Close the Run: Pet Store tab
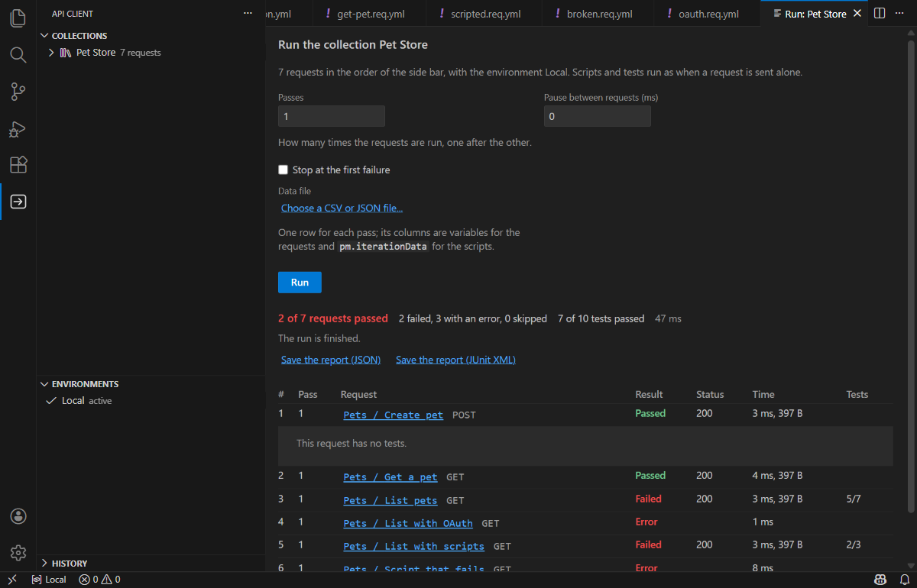This screenshot has height=588, width=917. point(857,14)
